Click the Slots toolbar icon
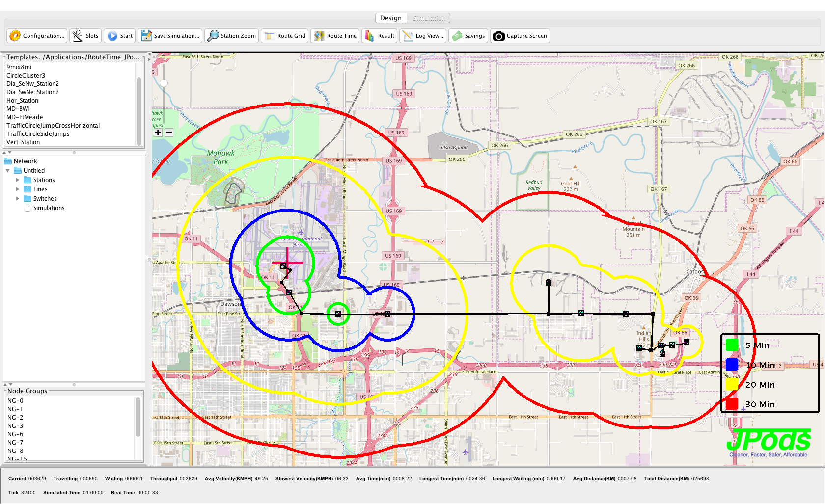 click(78, 36)
